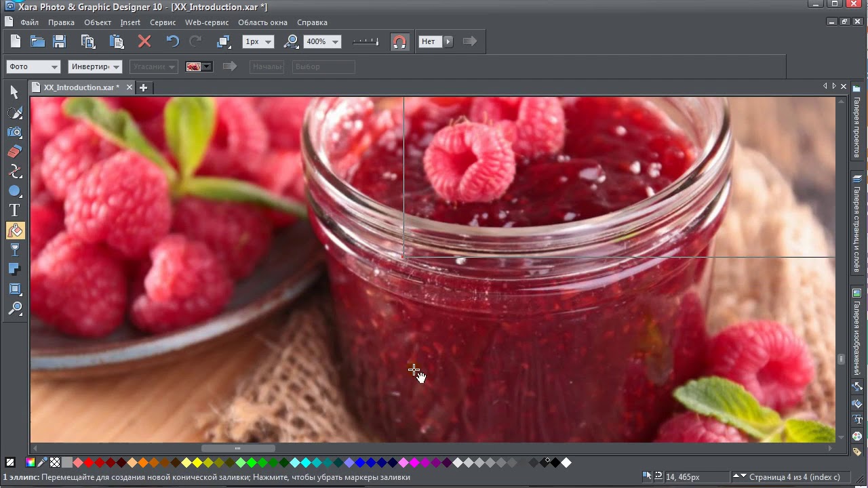Open the Правка menu
This screenshot has width=868, height=488.
tap(61, 22)
